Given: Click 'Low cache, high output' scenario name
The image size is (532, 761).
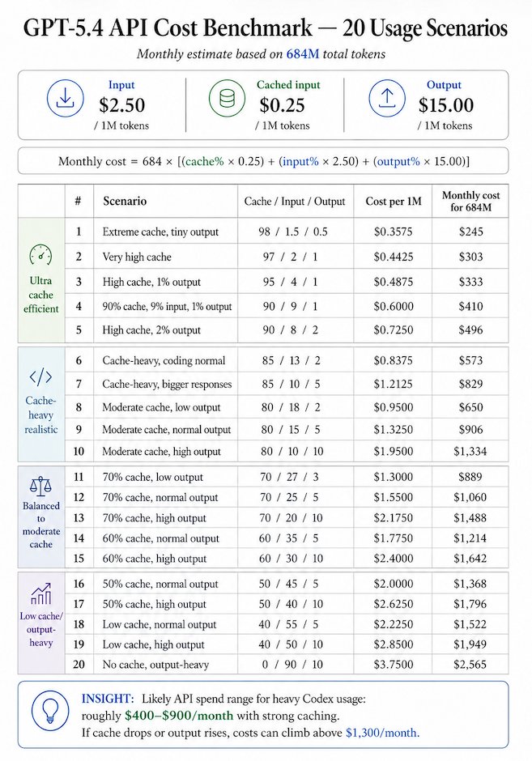Looking at the screenshot, I should (x=153, y=644).
